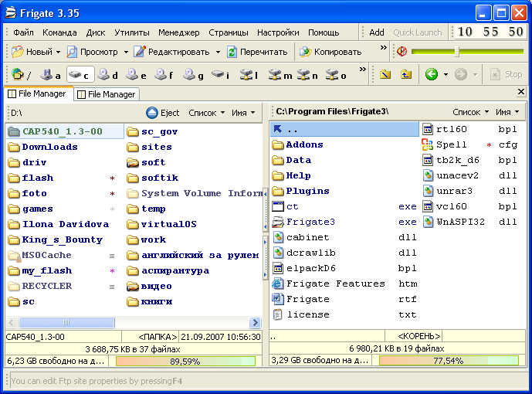Click the Eject drive icon
Image resolution: width=532 pixels, height=394 pixels.
pos(152,113)
